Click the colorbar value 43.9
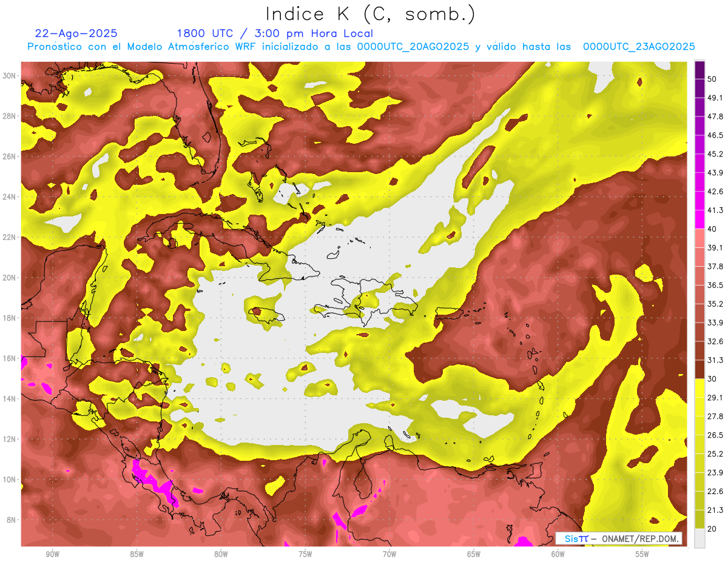Viewport: 728px width, 562px height. (x=715, y=173)
